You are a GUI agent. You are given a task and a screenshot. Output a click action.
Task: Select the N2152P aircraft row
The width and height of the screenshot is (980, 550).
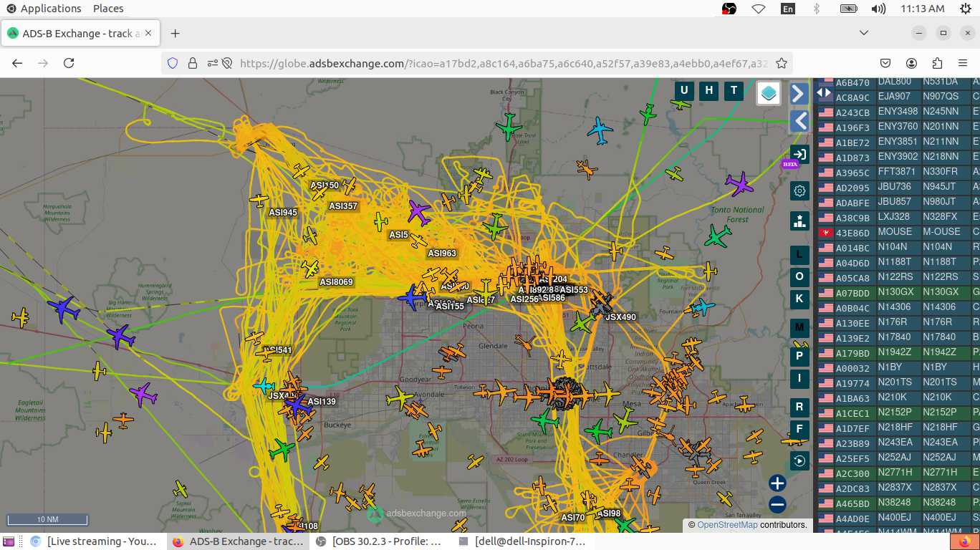(x=898, y=412)
